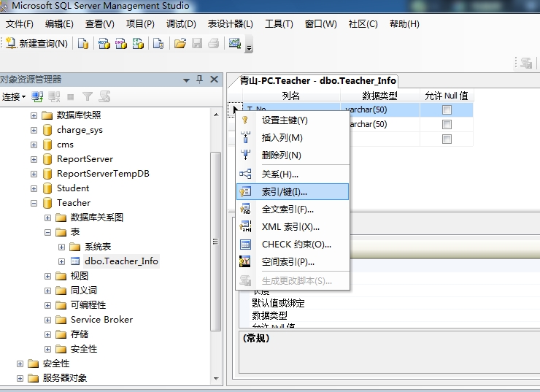540x392 pixels.
Task: Click the filter funnel icon
Action: [88, 97]
